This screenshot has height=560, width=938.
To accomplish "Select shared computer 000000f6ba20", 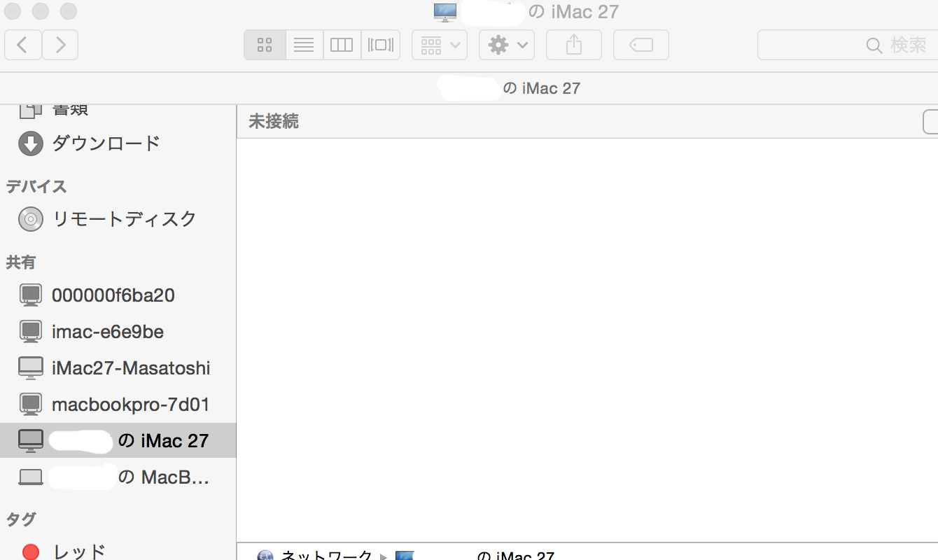I will tap(118, 295).
